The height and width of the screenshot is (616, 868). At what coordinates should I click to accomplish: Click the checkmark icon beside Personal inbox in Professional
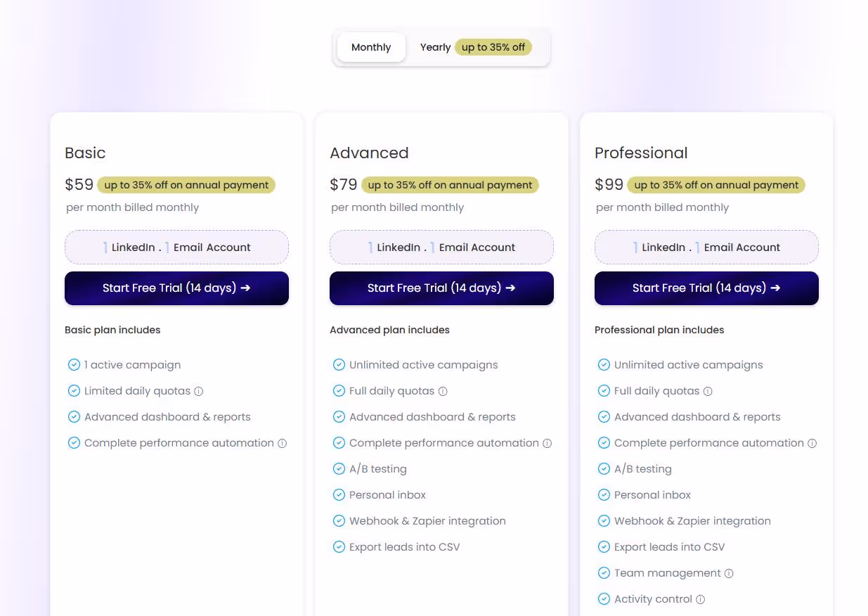604,494
